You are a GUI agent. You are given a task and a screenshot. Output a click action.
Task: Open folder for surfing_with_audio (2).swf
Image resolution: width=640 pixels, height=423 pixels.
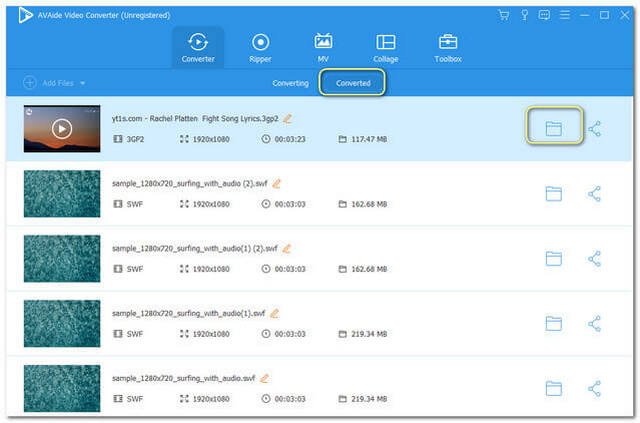click(x=553, y=194)
